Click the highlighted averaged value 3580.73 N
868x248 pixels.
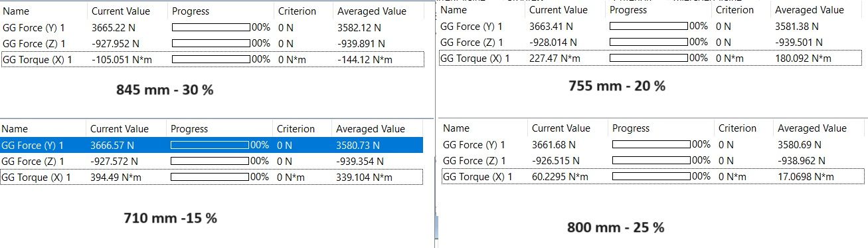coord(358,145)
